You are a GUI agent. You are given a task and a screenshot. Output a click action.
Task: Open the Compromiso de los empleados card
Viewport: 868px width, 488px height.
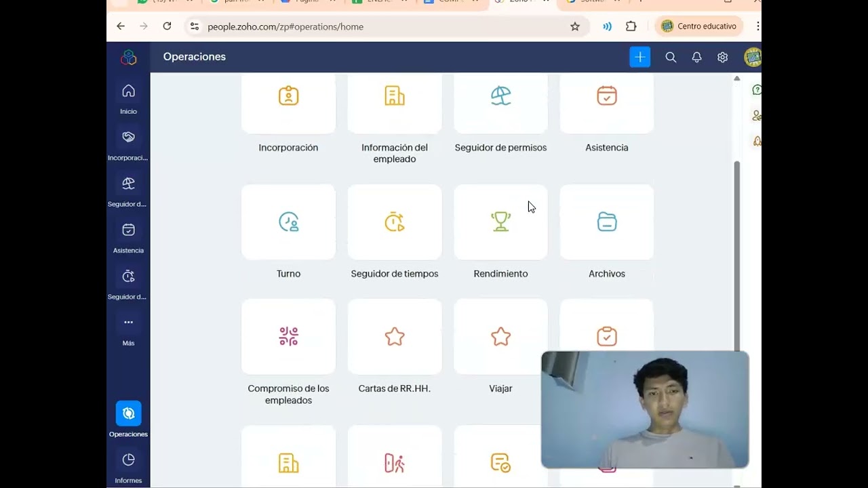pos(288,337)
